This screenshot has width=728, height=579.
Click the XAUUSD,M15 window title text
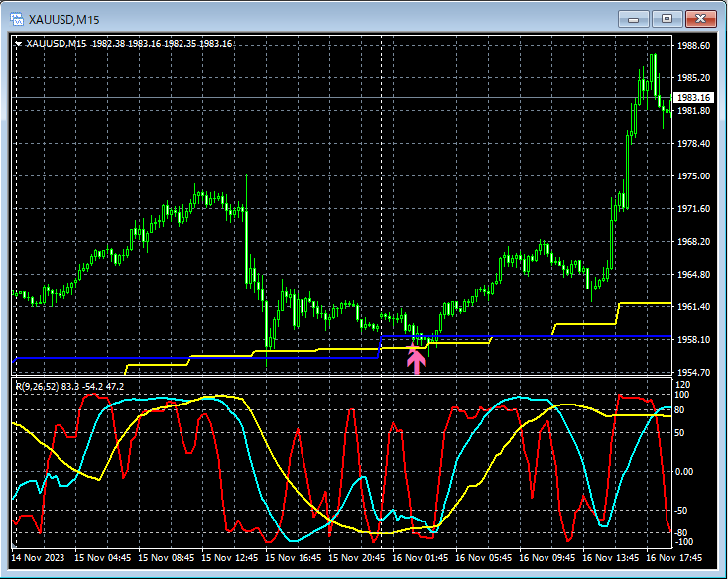click(64, 20)
